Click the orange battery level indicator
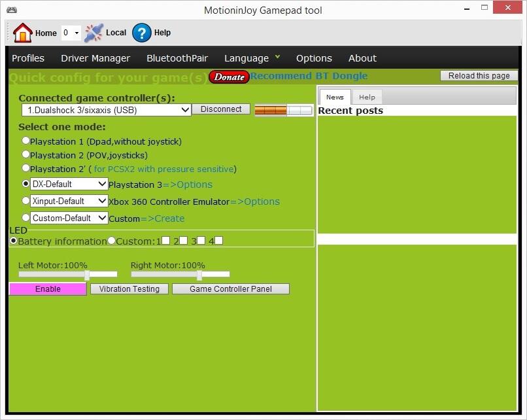This screenshot has width=527, height=420. pyautogui.click(x=283, y=110)
